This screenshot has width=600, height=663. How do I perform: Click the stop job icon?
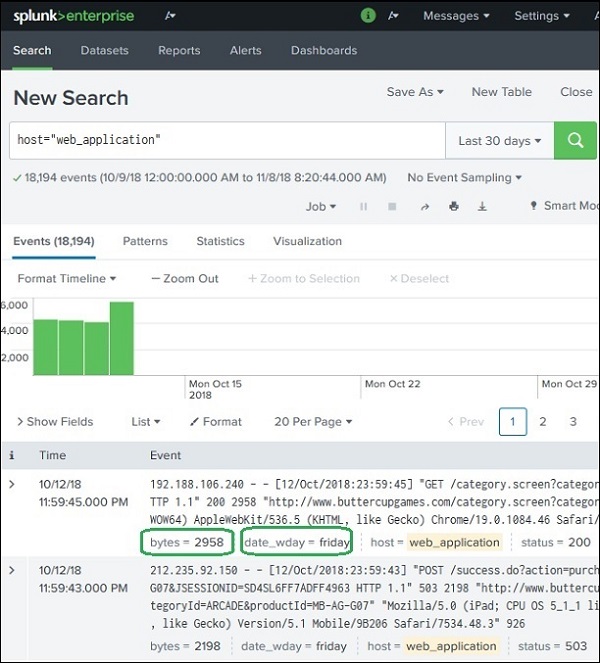[x=392, y=207]
